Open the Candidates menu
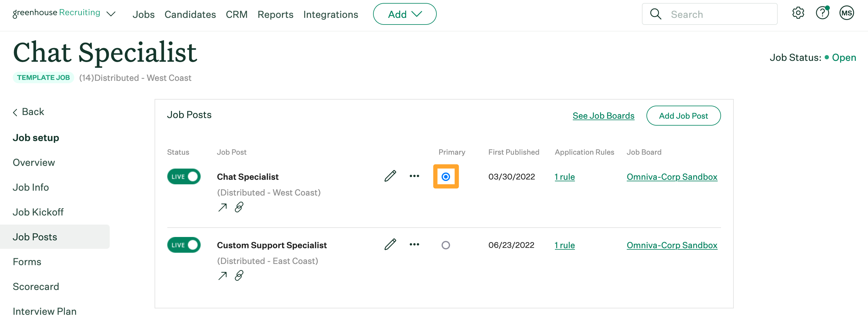The width and height of the screenshot is (868, 319). tap(190, 15)
